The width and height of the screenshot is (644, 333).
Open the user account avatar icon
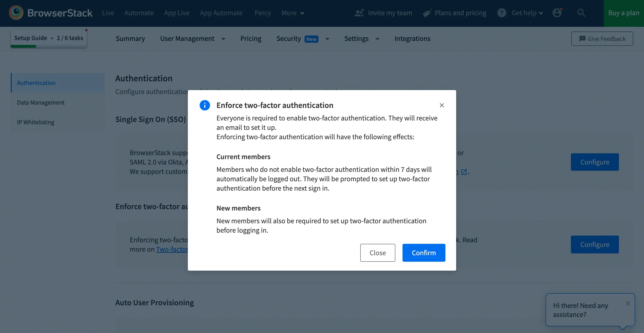coord(557,13)
